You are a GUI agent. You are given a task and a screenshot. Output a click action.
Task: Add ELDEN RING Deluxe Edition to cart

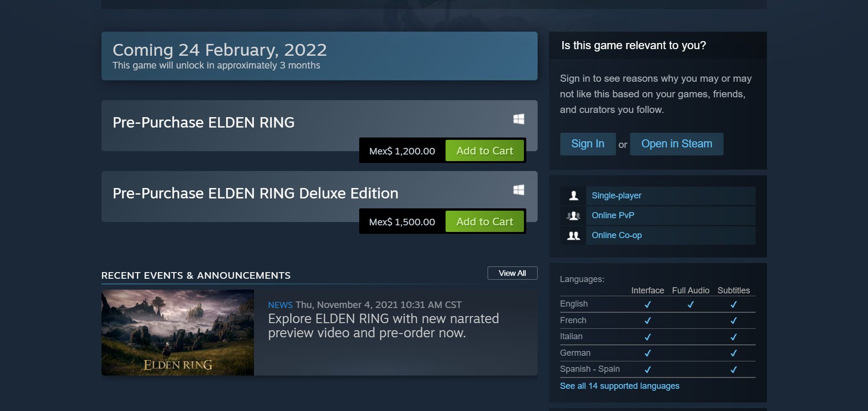[484, 222]
